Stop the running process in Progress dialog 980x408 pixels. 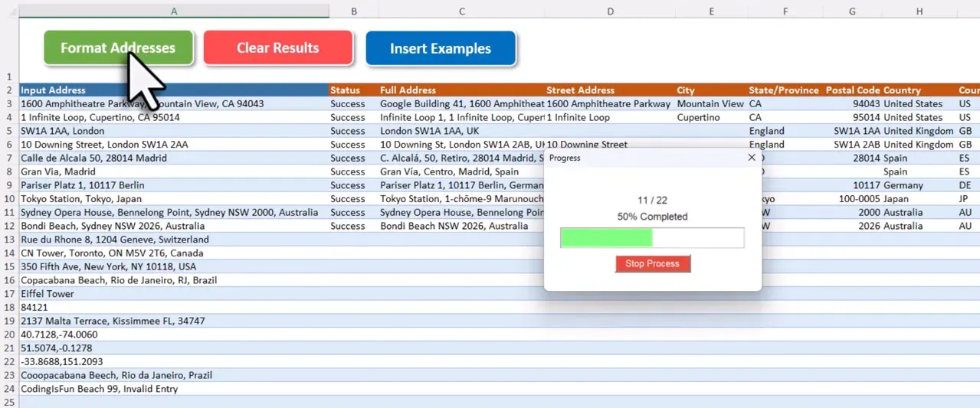(652, 263)
